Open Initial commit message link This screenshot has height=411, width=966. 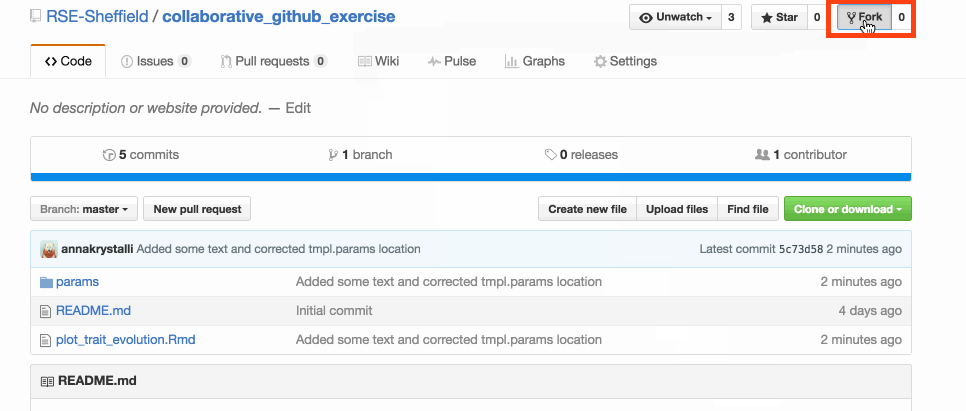(x=334, y=311)
